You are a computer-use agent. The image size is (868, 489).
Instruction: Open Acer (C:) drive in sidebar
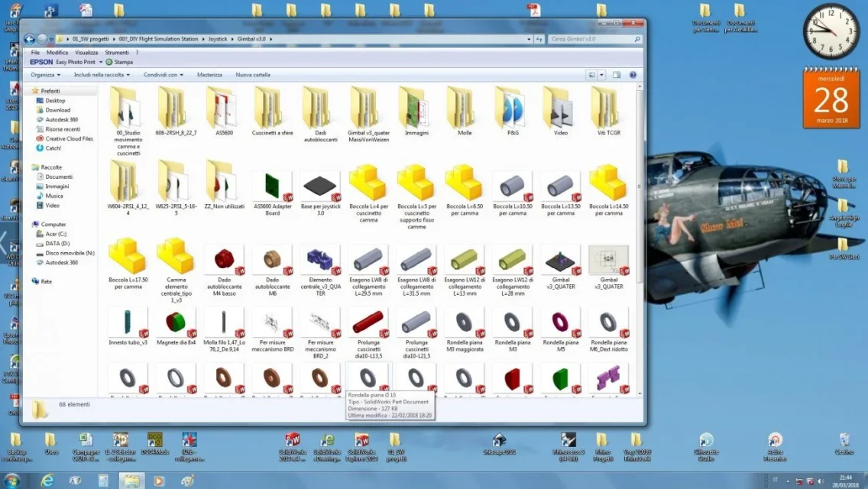pyautogui.click(x=56, y=234)
